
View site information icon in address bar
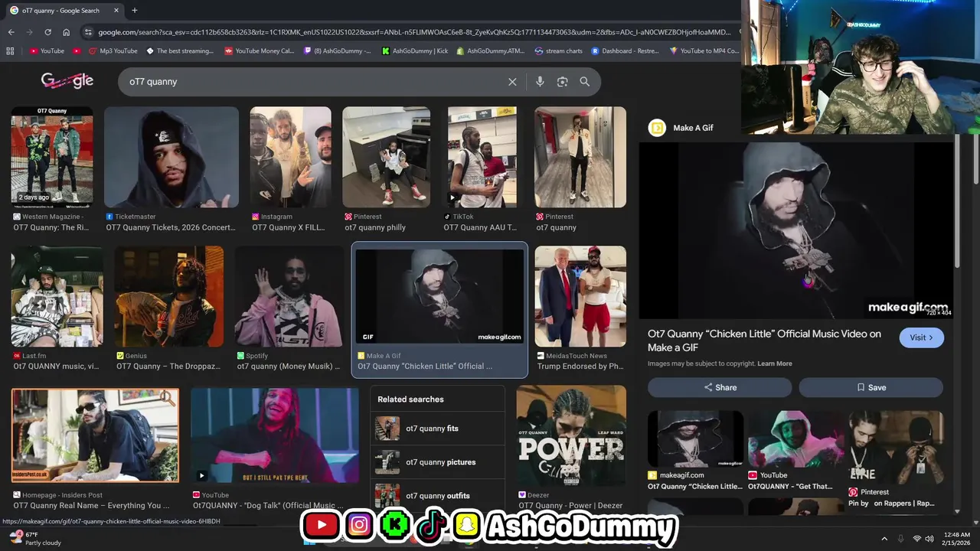point(88,32)
